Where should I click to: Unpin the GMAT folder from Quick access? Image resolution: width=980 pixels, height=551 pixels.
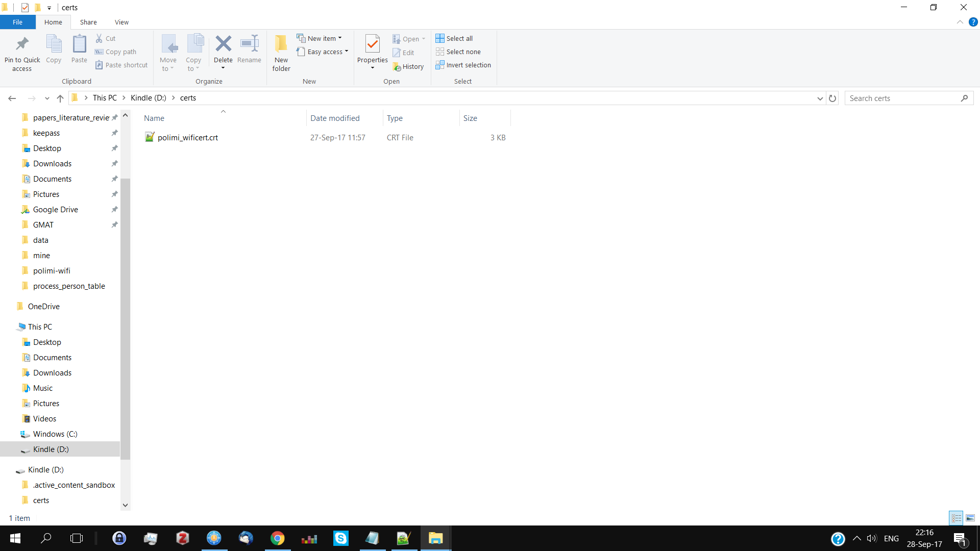(114, 225)
